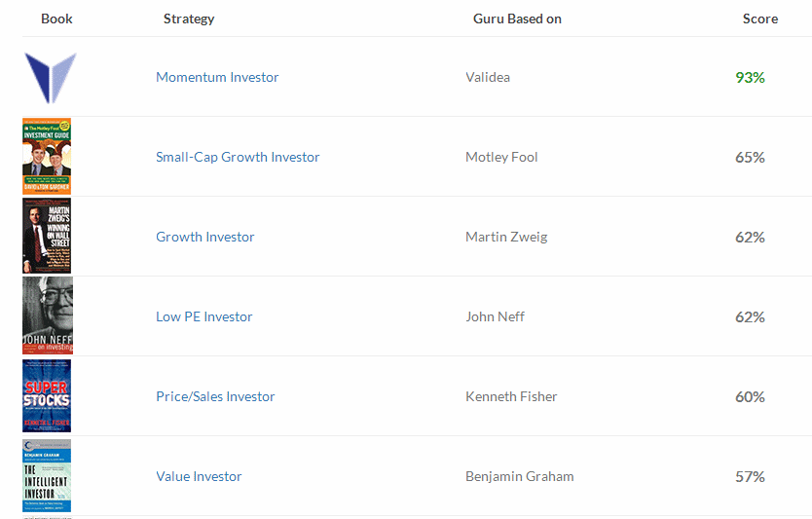812x519 pixels.
Task: Open the Price/Sales Investor strategy
Action: (x=215, y=396)
